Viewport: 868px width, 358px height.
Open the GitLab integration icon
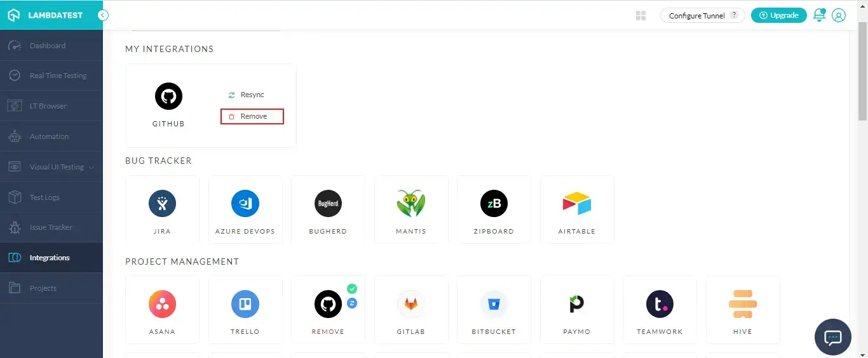[x=410, y=304]
